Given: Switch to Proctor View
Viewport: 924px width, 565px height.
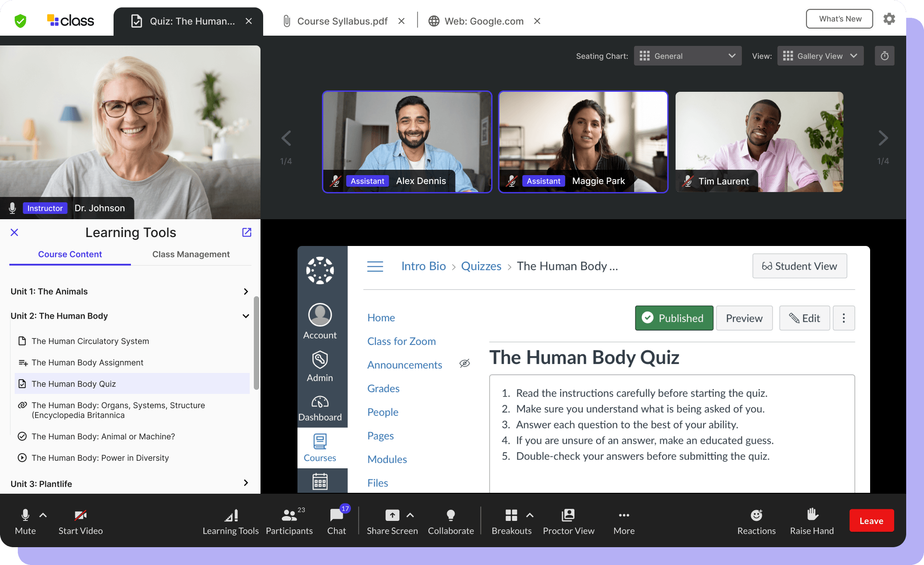Looking at the screenshot, I should (569, 521).
